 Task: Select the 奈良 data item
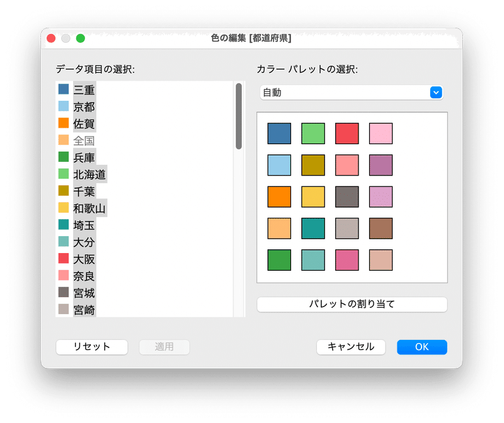pos(84,276)
